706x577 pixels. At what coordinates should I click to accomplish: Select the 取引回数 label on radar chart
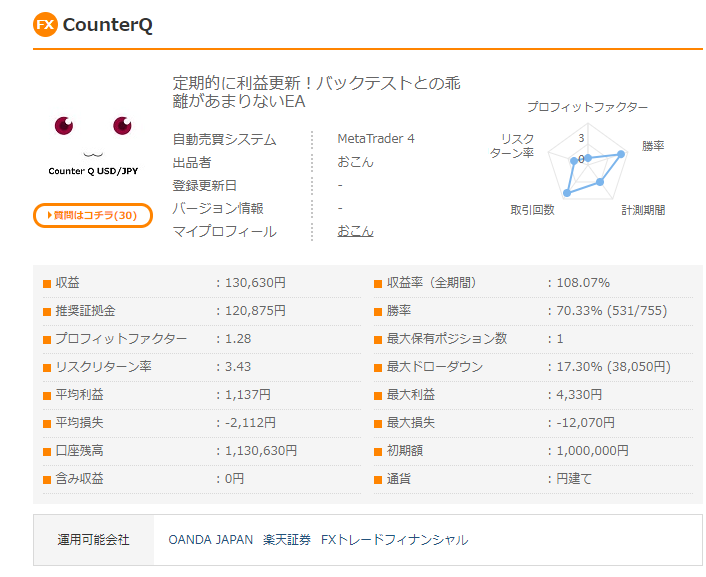(x=532, y=210)
